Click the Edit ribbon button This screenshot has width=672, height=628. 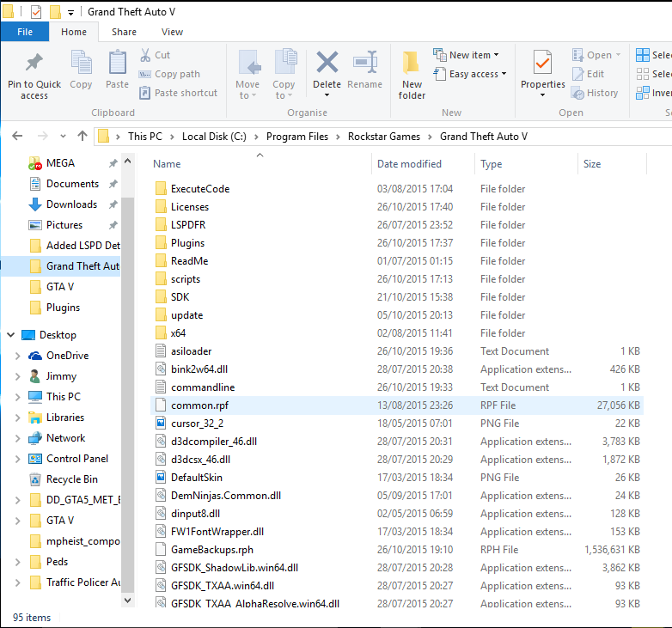point(588,74)
